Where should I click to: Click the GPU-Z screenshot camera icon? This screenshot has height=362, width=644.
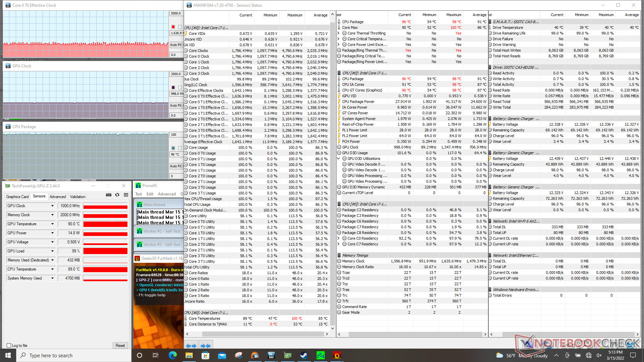tap(108, 195)
